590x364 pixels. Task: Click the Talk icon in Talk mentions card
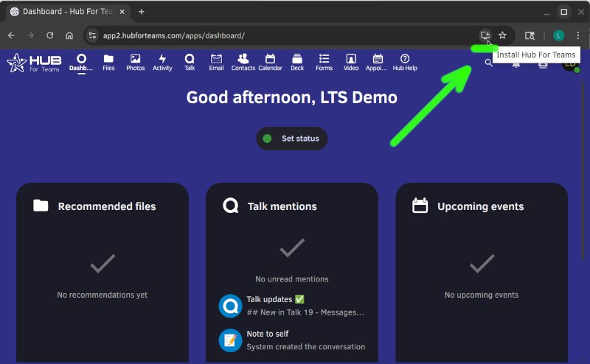click(230, 206)
